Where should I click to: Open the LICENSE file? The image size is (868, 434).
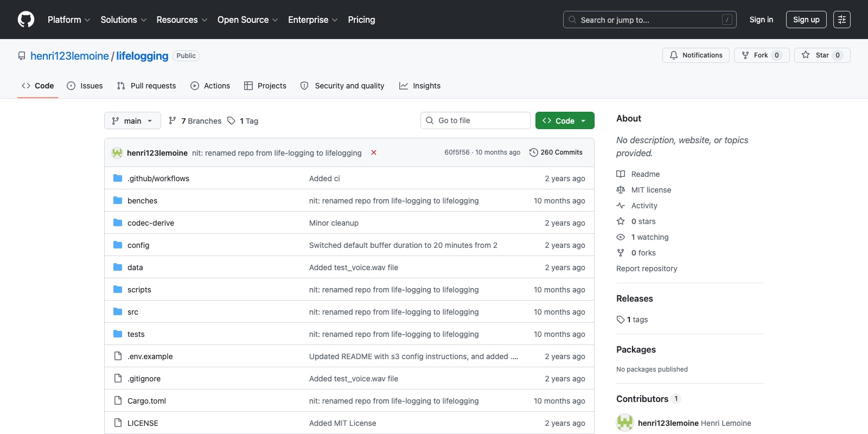(143, 423)
